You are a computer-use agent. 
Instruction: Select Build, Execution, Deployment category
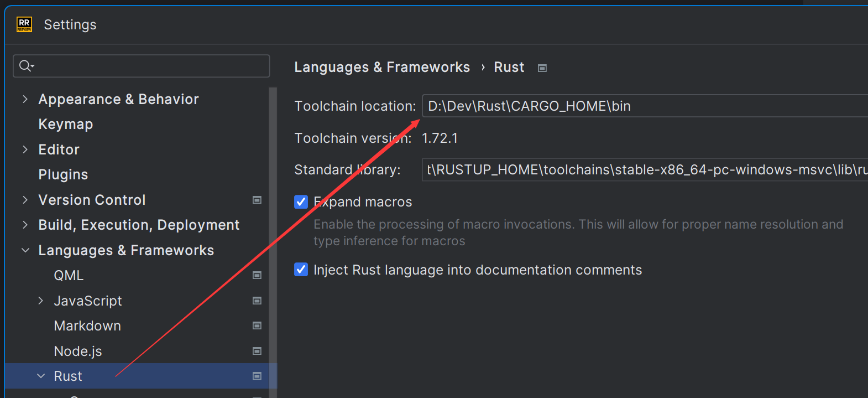tap(139, 225)
